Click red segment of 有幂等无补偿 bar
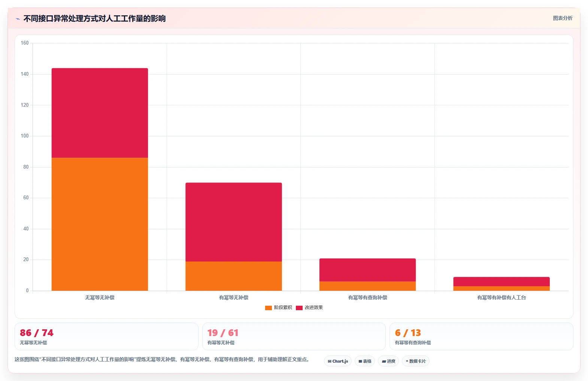This screenshot has width=588, height=381. [x=234, y=222]
